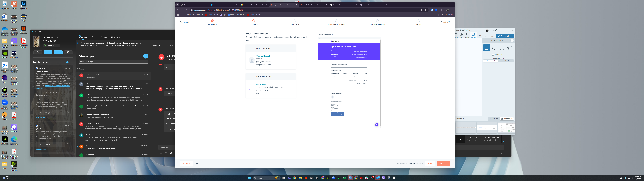644x181 pixels.
Task: Open new browser tab with plus button
Action: point(391,5)
